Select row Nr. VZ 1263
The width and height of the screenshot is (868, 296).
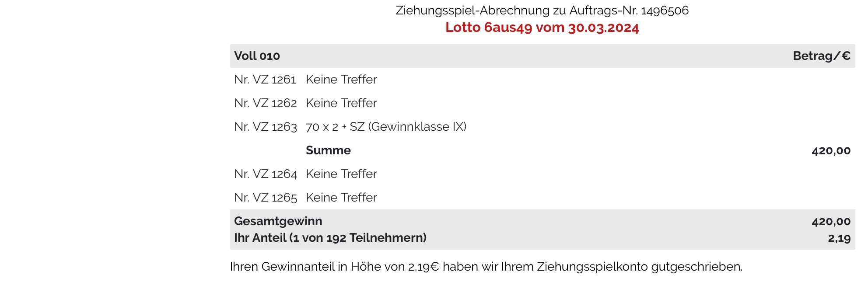pyautogui.click(x=542, y=127)
